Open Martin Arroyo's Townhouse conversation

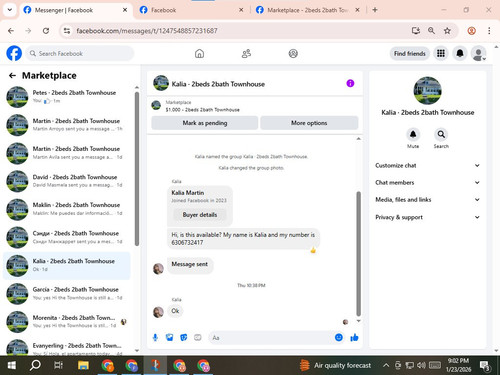(x=67, y=125)
